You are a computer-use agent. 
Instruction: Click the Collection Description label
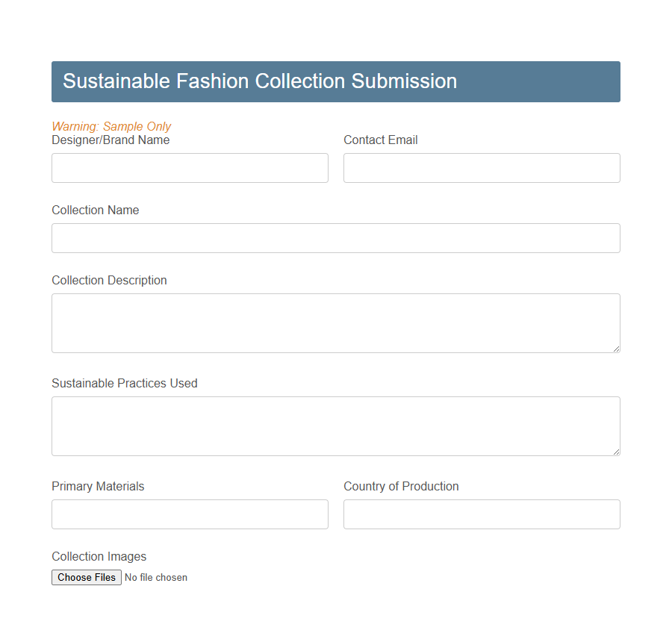[109, 280]
